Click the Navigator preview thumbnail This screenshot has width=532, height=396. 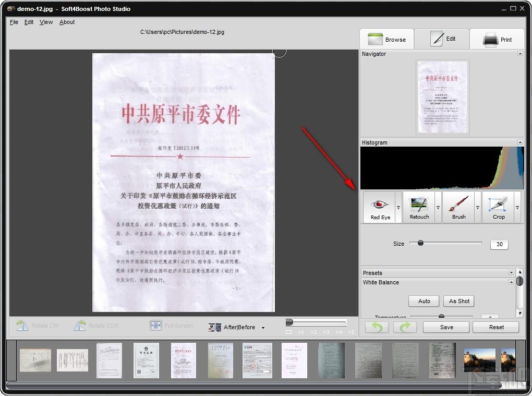442,97
